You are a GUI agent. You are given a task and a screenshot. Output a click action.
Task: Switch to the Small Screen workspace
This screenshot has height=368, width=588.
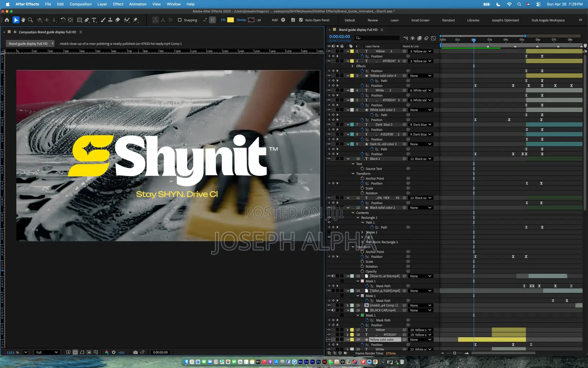[420, 20]
